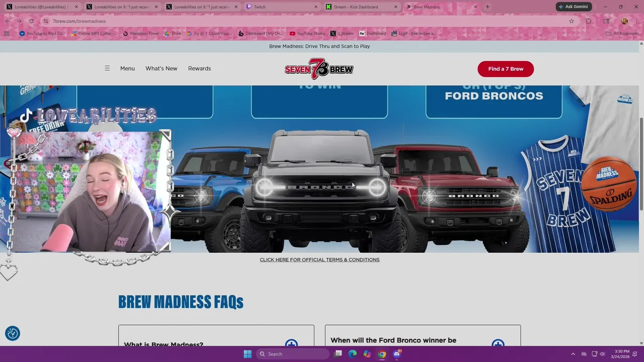The width and height of the screenshot is (644, 362).
Task: Reload the current page
Action: pos(31,21)
